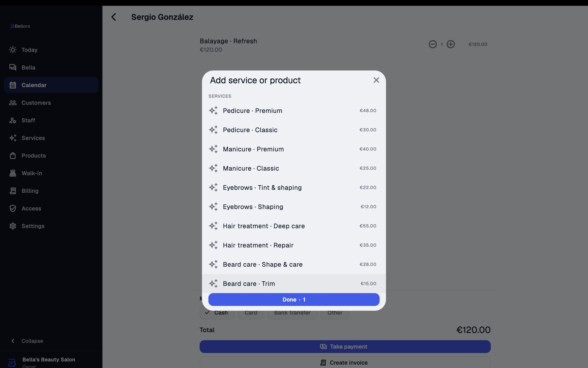Click the Calendar icon in sidebar
Viewport: 588px width, 368px height.
pos(13,85)
